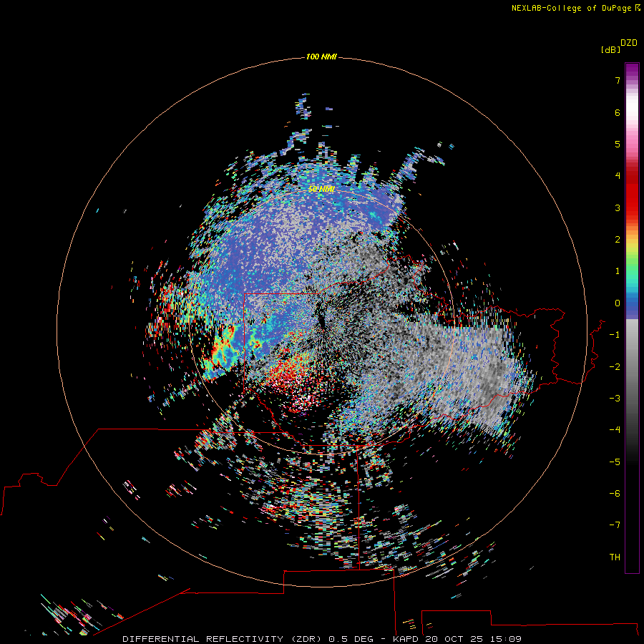This screenshot has height=644, width=644.
Task: Click the 2 dB tick label on the scale
Action: [618, 240]
